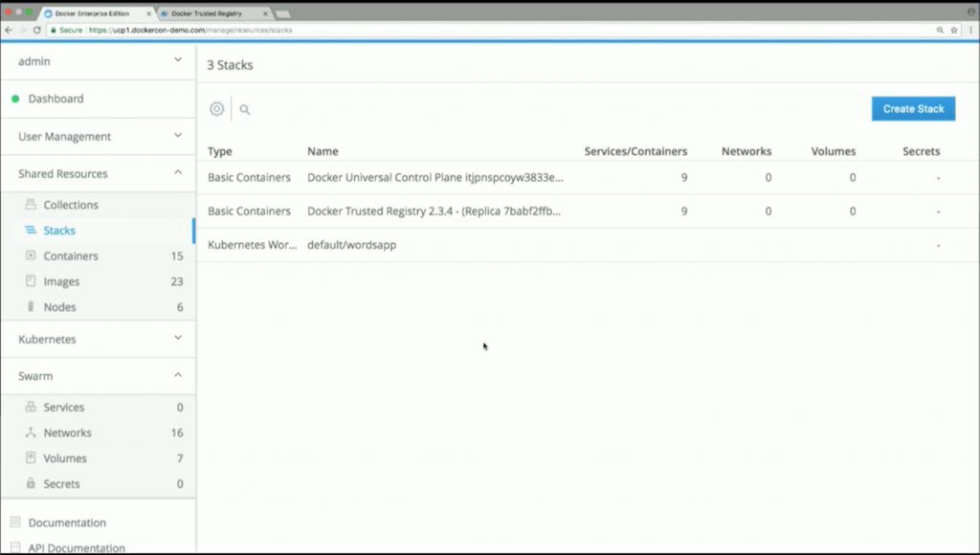Screen dimensions: 980x555
Task: Click the 3 Stacks page heading
Action: (x=230, y=65)
